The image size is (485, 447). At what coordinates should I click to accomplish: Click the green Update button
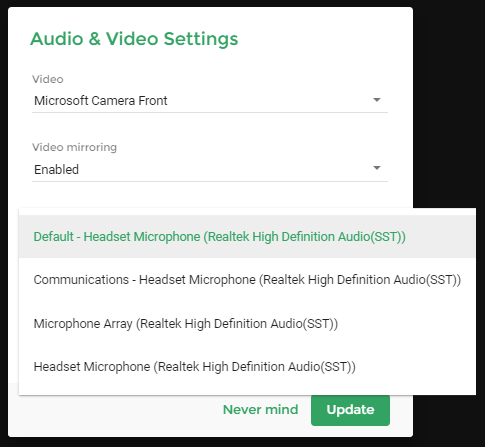pyautogui.click(x=350, y=410)
